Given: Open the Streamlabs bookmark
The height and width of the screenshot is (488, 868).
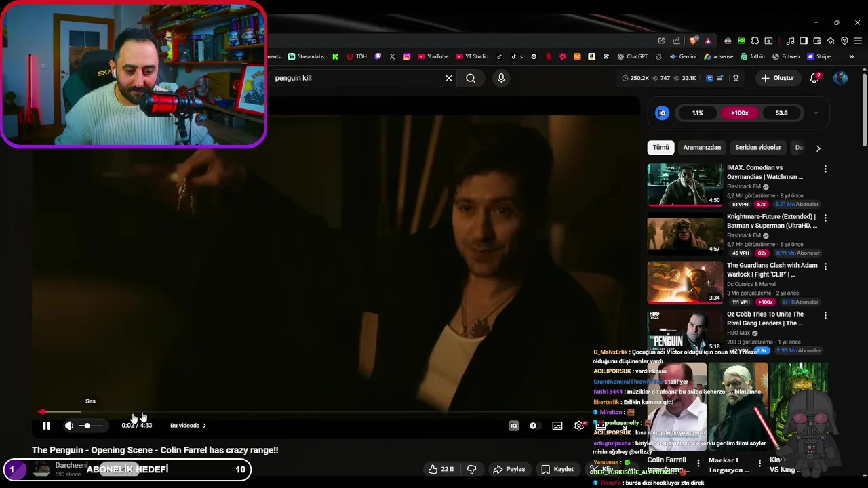Looking at the screenshot, I should click(306, 56).
